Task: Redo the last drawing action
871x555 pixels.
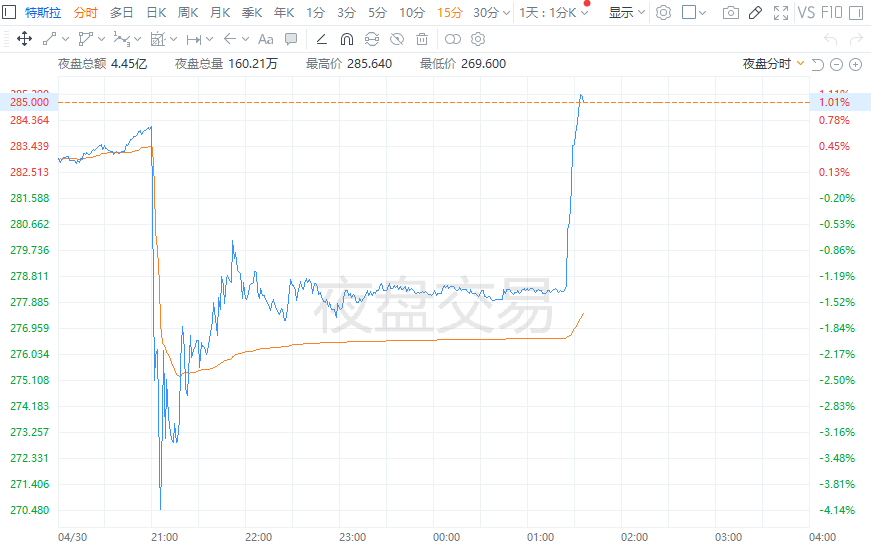Action: click(856, 39)
